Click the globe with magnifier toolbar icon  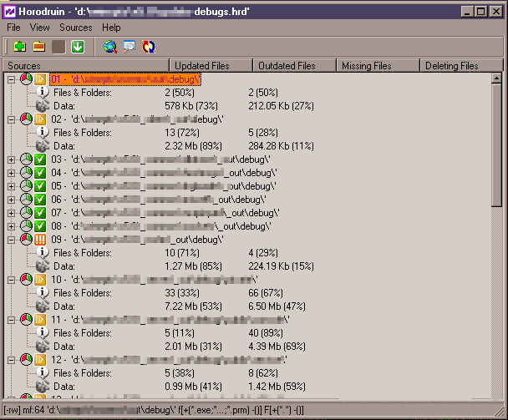[110, 46]
